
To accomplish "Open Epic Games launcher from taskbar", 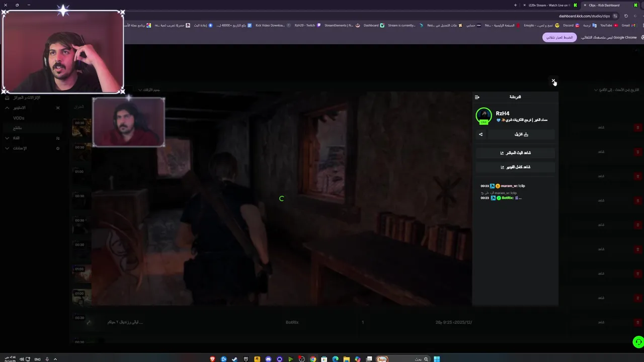I will (x=246, y=359).
